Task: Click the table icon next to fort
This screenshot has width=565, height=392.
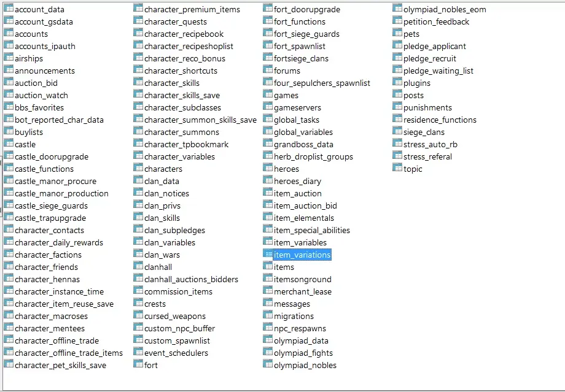Action: pos(138,364)
